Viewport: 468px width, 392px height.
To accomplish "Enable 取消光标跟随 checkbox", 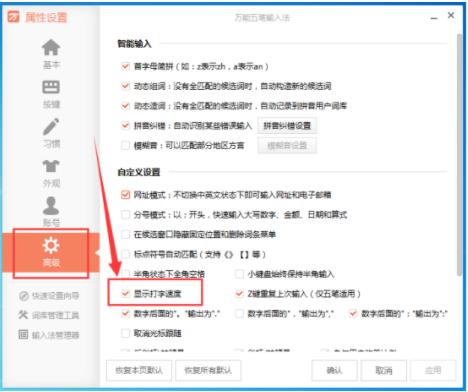I will (125, 333).
